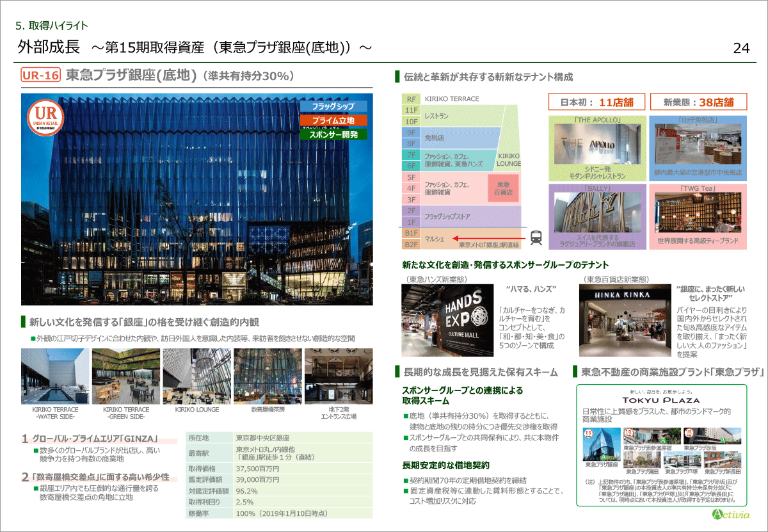The image size is (768, 532).
Task: Click the green スポンサー開発 tag
Action: pos(333,134)
